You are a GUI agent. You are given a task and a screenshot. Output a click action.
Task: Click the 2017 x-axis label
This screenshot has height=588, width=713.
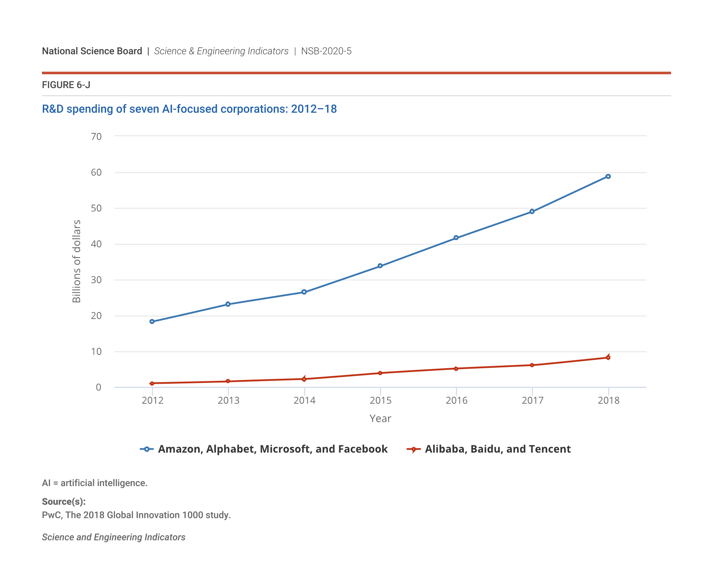click(x=532, y=401)
